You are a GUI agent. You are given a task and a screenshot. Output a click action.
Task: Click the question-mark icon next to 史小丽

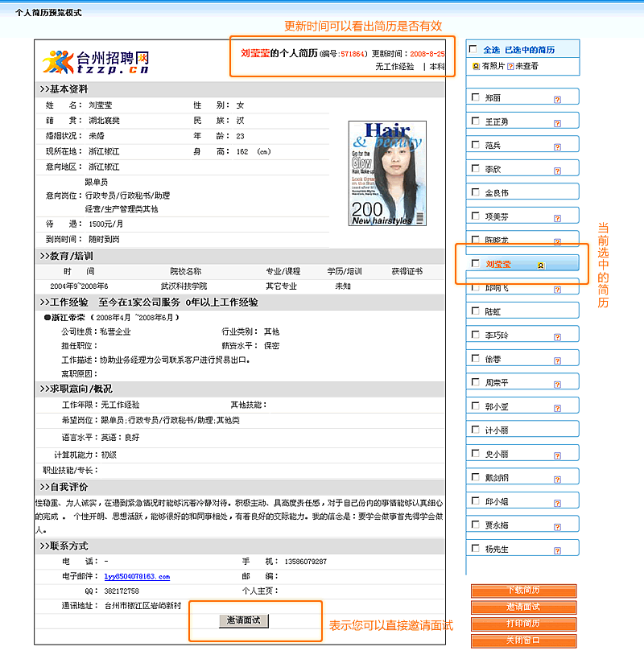557,455
